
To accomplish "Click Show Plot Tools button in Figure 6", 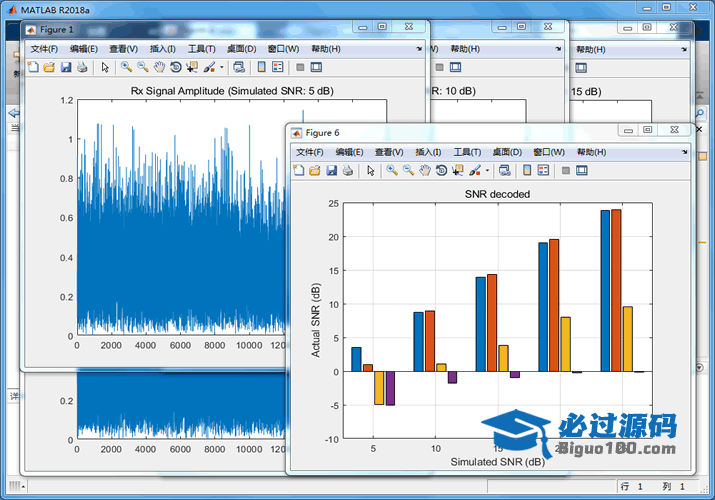I will (x=581, y=171).
